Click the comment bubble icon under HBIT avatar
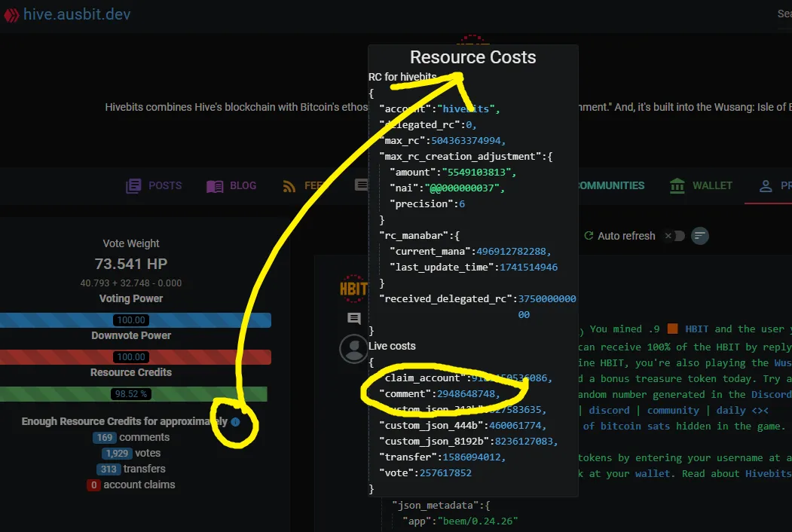 [x=354, y=318]
